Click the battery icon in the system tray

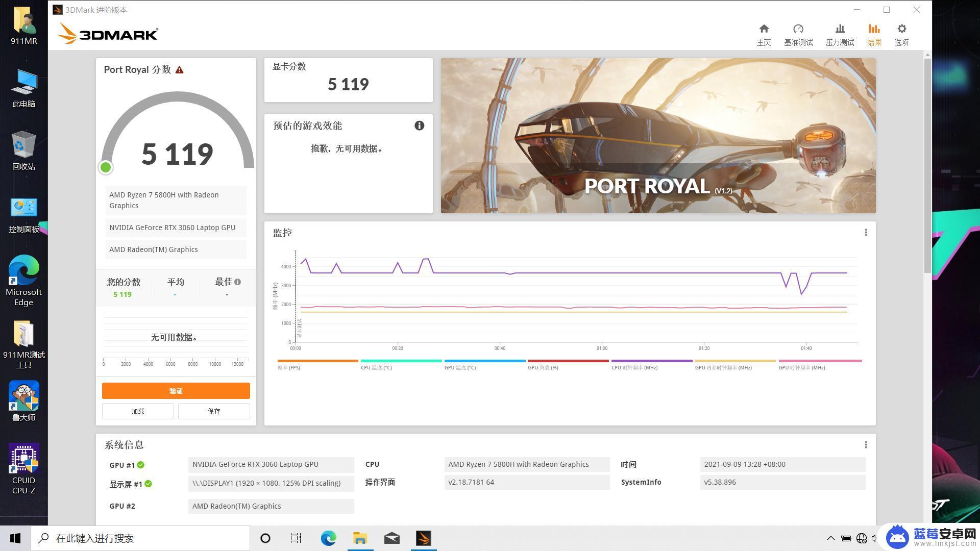pos(846,538)
